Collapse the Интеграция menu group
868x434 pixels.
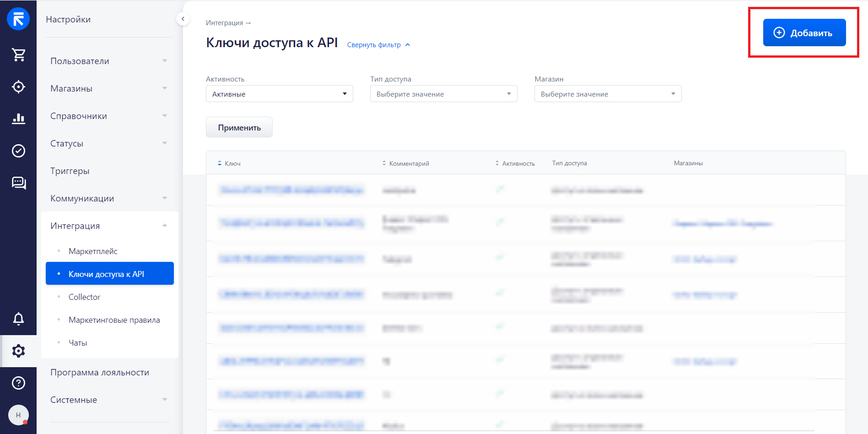(109, 226)
